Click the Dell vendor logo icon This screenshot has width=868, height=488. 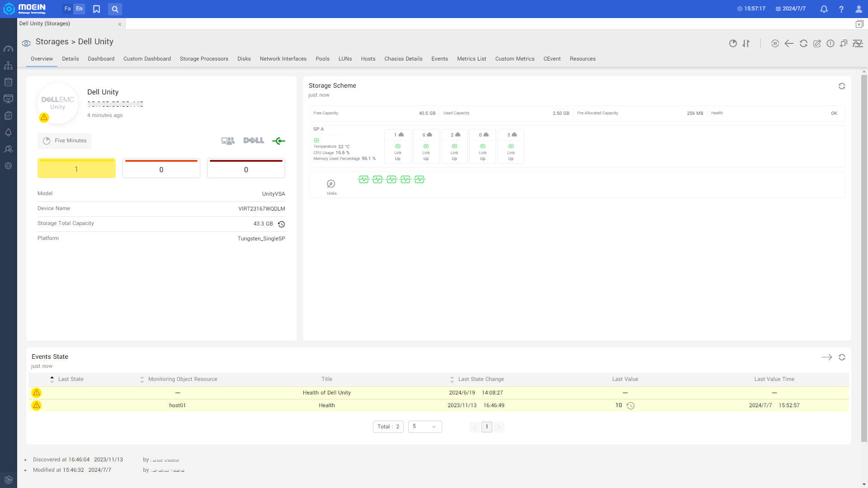click(x=254, y=141)
